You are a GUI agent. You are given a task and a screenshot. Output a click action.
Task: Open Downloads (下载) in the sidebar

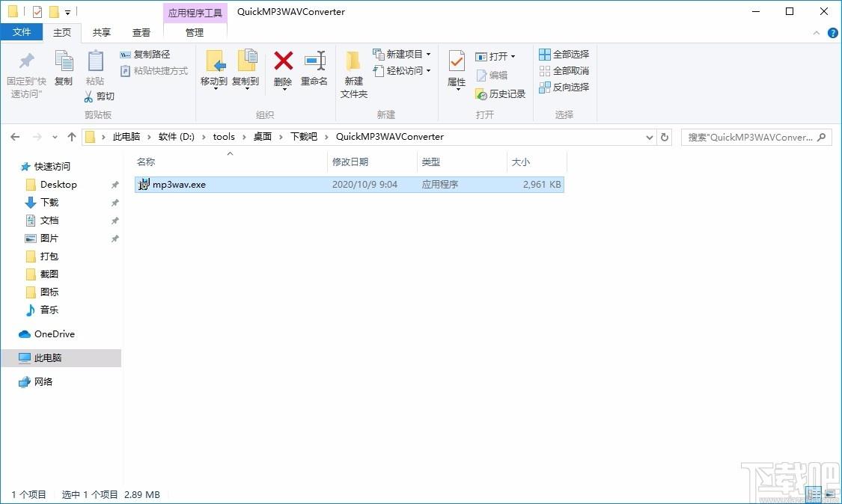click(49, 203)
